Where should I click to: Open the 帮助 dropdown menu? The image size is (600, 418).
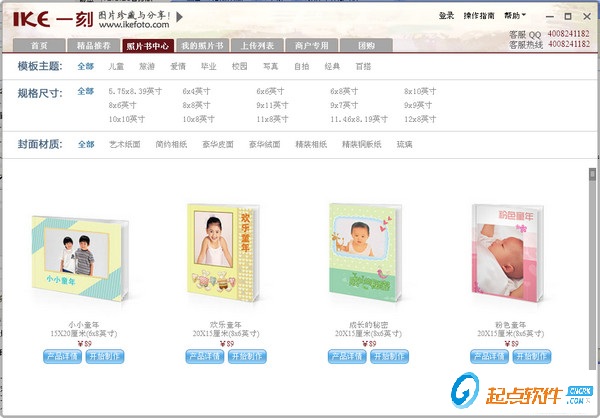[x=515, y=16]
